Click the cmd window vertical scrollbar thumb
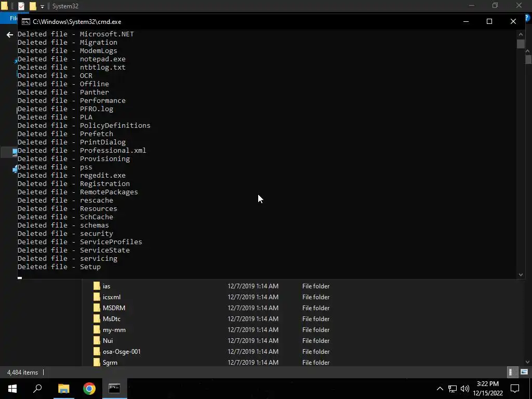Viewport: 532px width, 399px height. (521, 44)
